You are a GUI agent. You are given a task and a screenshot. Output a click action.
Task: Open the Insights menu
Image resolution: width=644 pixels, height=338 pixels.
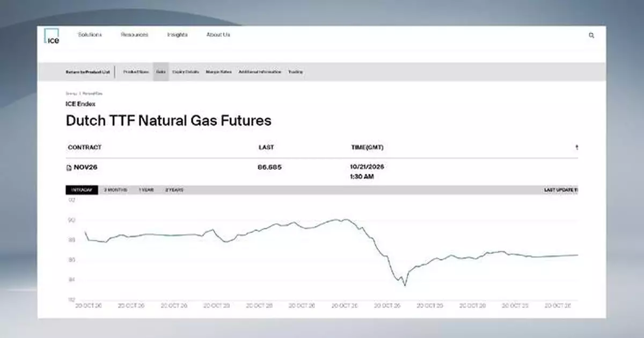click(x=177, y=35)
